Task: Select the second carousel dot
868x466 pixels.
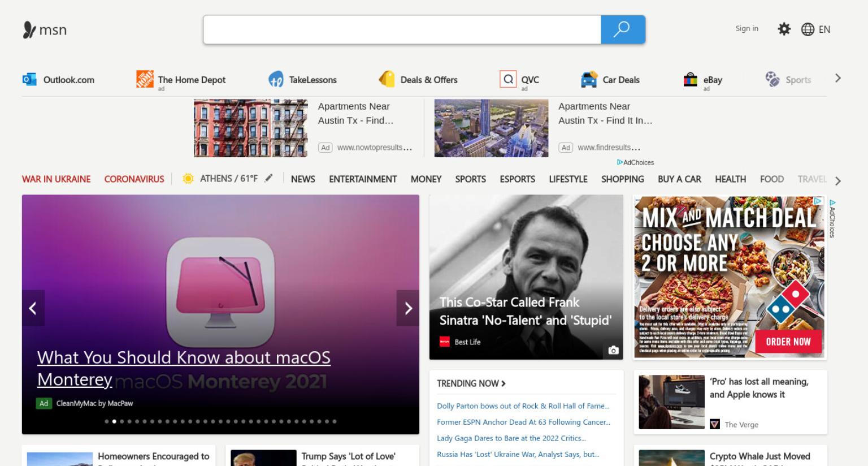Action: [x=114, y=421]
